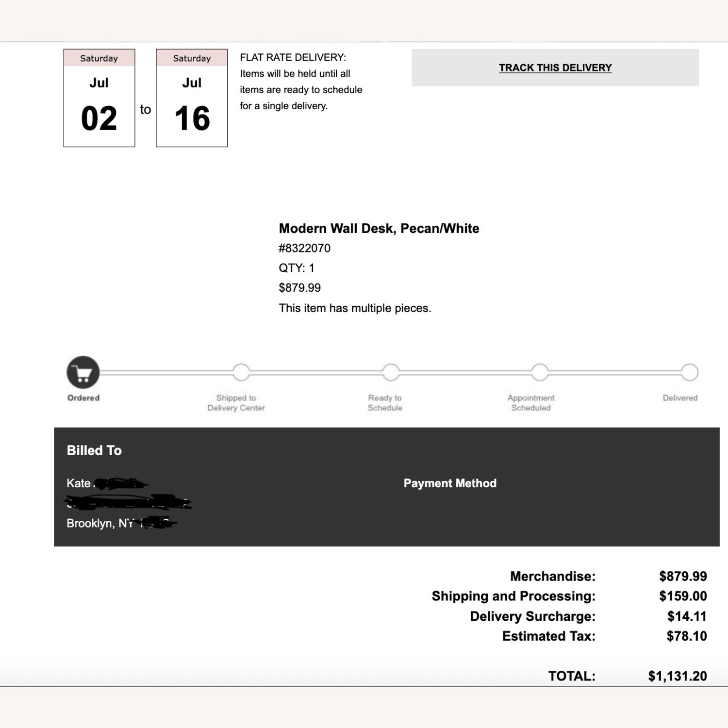
Task: Click the Estimated Tax amount $78.10
Action: pyautogui.click(x=686, y=636)
